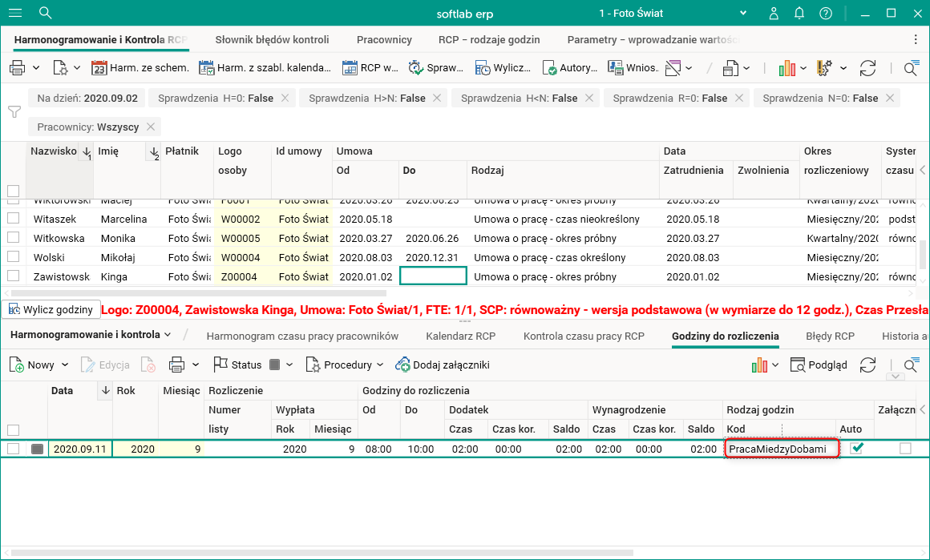
Task: Click the refresh icon in top toolbar
Action: (x=867, y=68)
